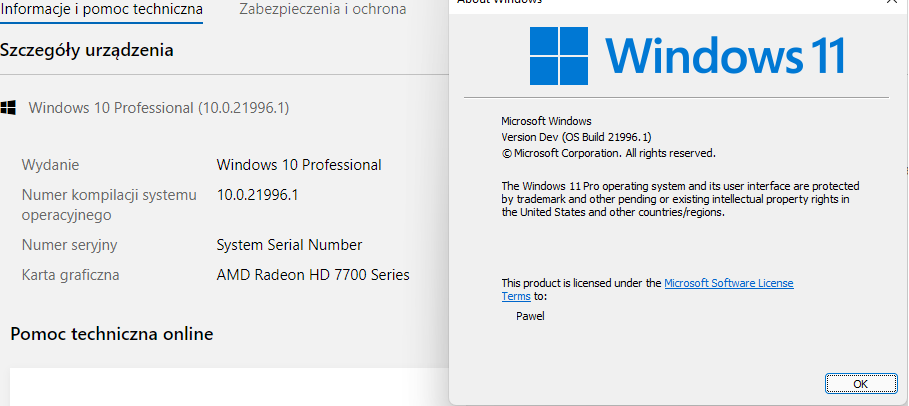Click the licensed user name Pawel
The width and height of the screenshot is (909, 406).
(530, 317)
